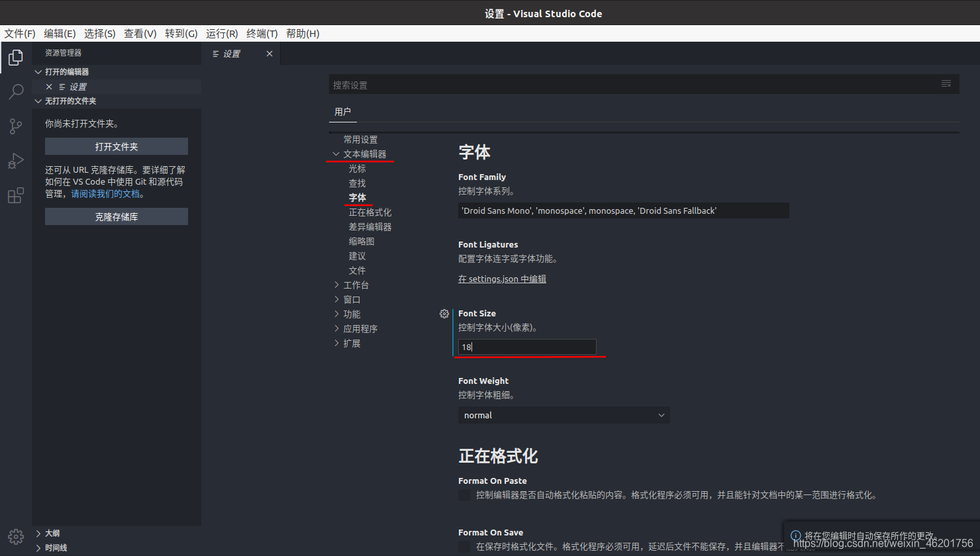Click the 打开文件夹 button

click(117, 146)
